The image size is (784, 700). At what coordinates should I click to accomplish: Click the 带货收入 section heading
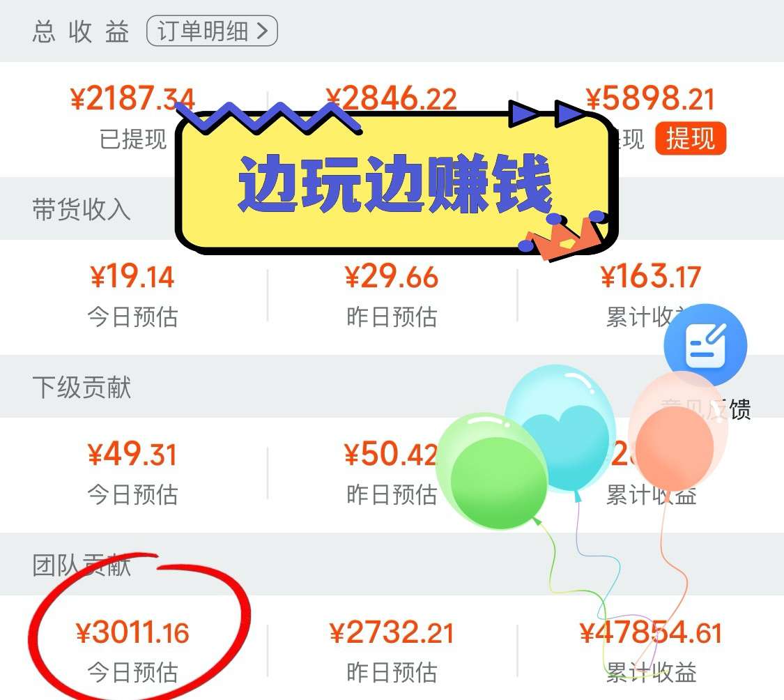coord(82,209)
